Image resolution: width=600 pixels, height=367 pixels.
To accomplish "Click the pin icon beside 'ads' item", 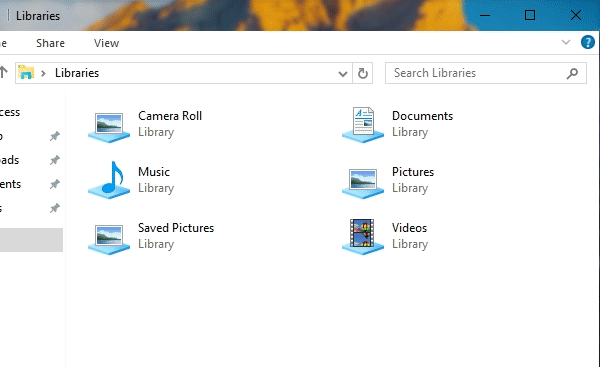I will [x=55, y=160].
